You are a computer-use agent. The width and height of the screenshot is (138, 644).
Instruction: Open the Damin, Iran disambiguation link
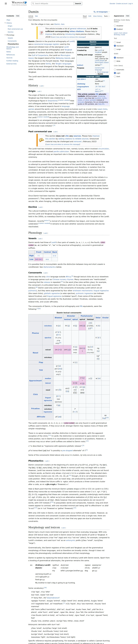(x=59, y=24)
